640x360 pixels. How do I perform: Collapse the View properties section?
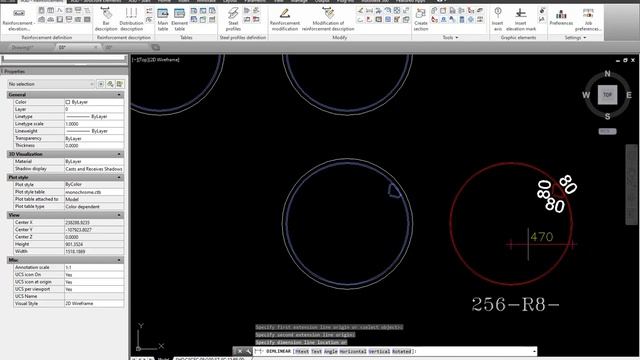click(119, 215)
